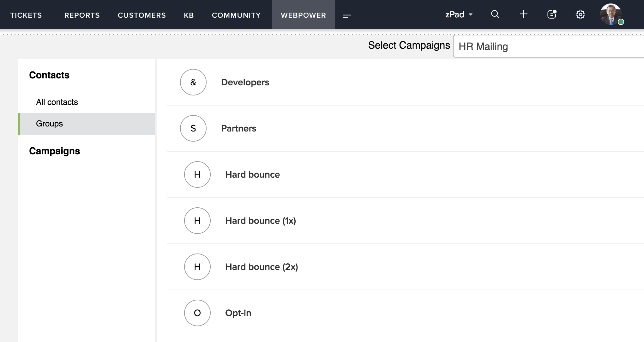
Task: Click the Opt-in O circle icon
Action: click(x=197, y=313)
